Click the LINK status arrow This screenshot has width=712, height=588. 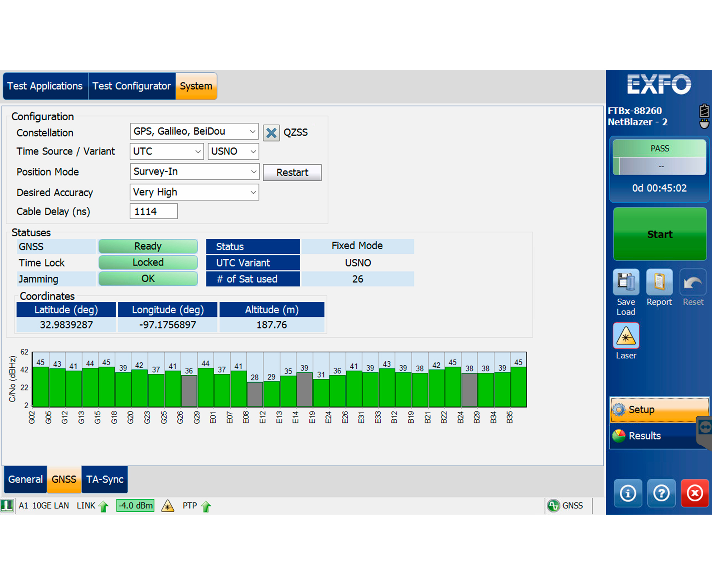click(x=104, y=505)
